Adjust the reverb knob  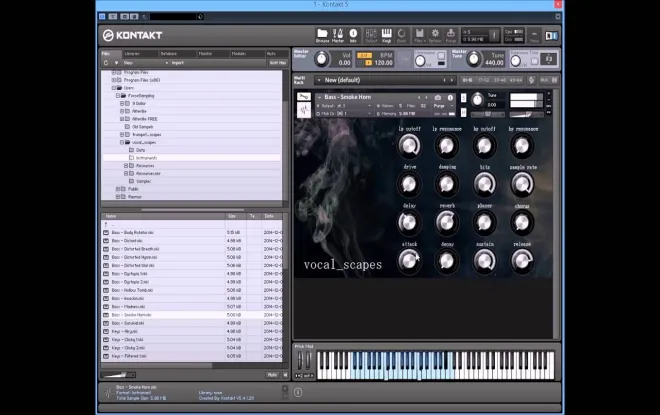point(447,222)
